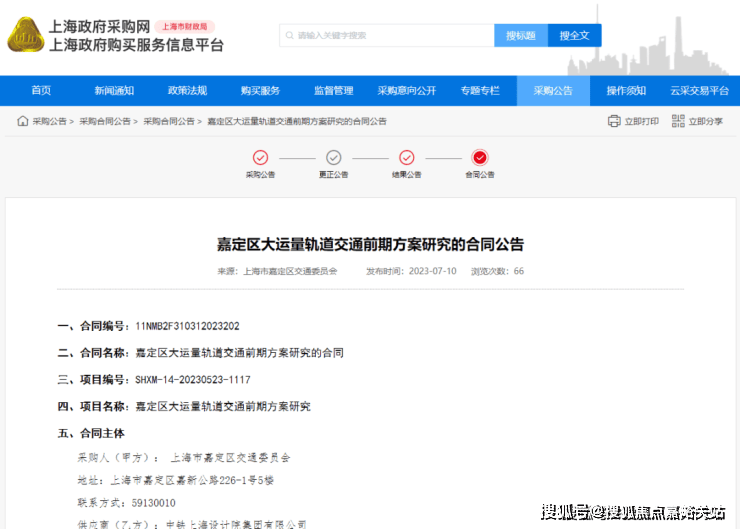Click the keyword search input field
The width and height of the screenshot is (740, 529).
(390, 35)
